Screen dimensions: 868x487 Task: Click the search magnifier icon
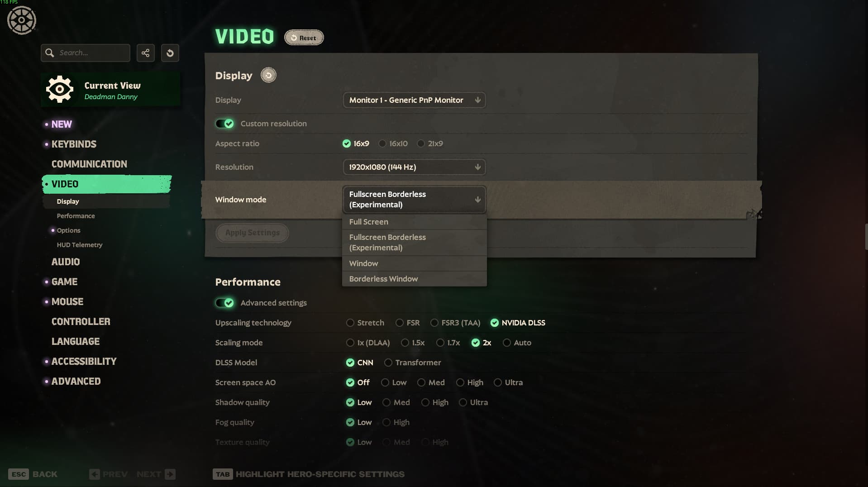pos(50,53)
